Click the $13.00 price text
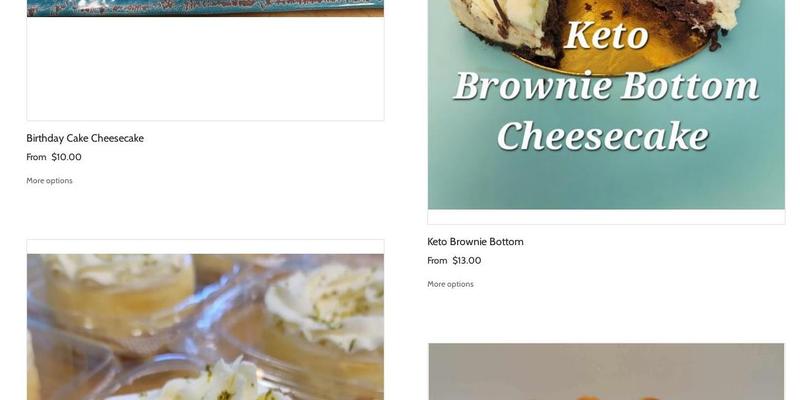The image size is (800, 400). (466, 261)
